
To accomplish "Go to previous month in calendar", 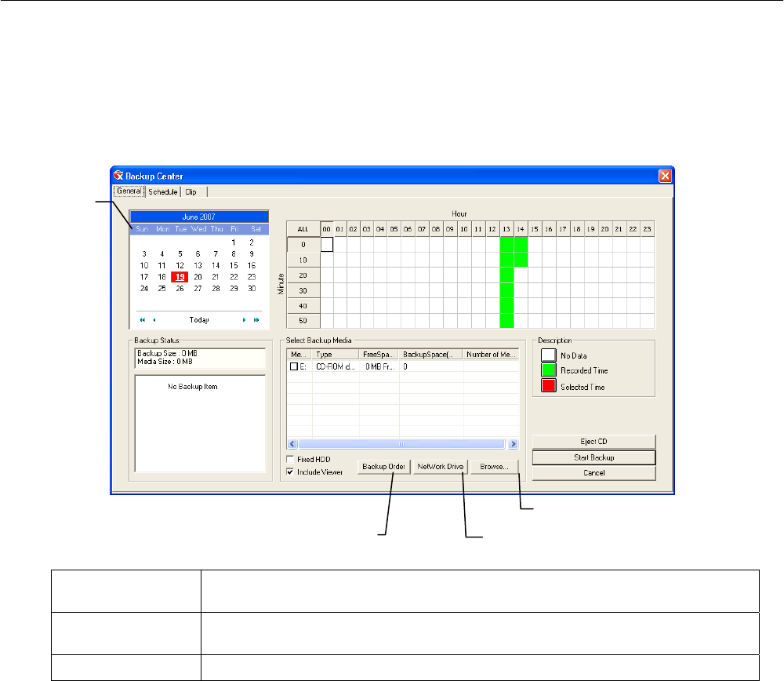I will pos(154,320).
